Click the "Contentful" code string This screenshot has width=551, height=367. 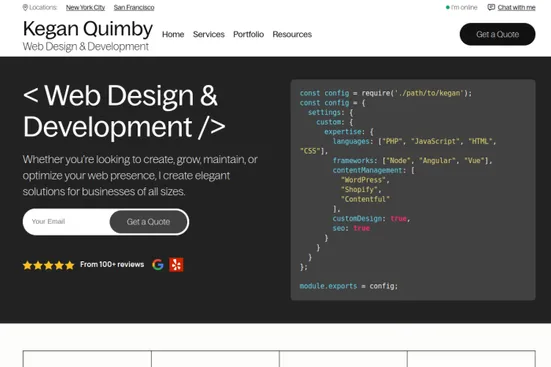point(365,199)
